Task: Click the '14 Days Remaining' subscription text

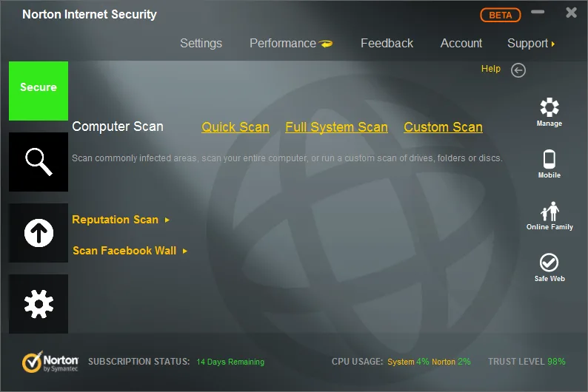Action: (230, 362)
